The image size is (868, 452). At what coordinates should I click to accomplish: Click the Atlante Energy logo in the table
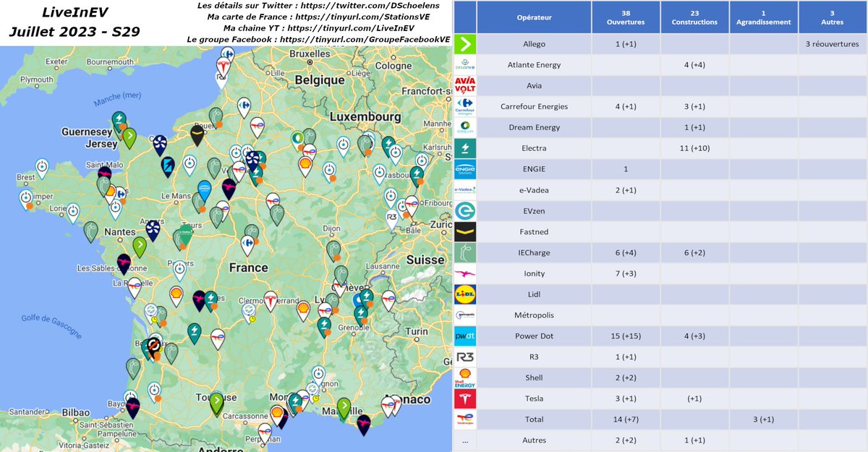click(464, 65)
